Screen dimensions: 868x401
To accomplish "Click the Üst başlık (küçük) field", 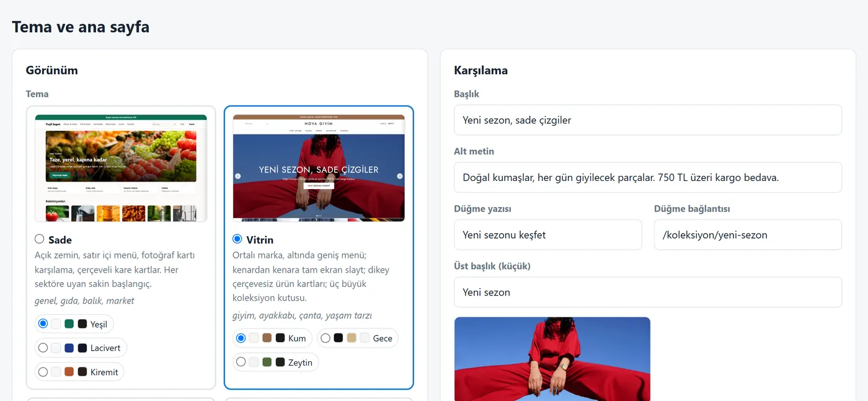I will point(648,292).
